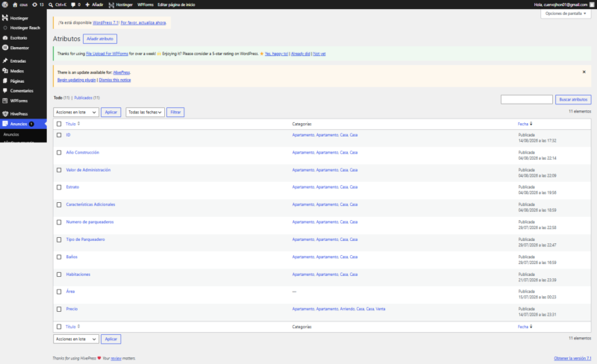Screen dimensions: 597x364
Task: Open Comentarios sidebar menu
Action: point(23,90)
